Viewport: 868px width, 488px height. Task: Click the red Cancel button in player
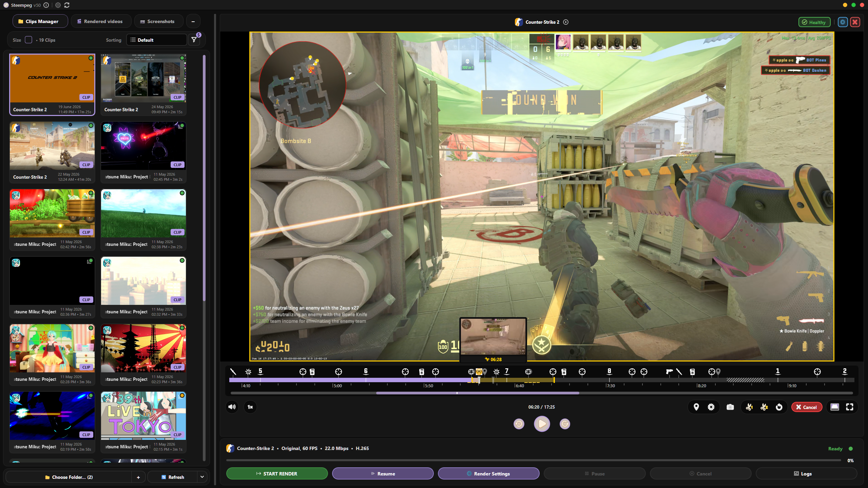pyautogui.click(x=807, y=407)
